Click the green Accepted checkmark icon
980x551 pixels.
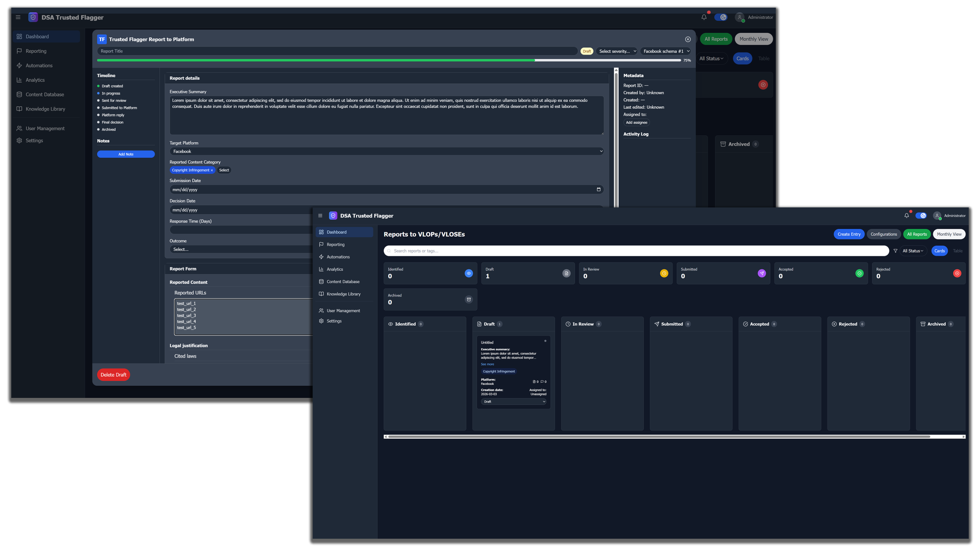coord(859,273)
